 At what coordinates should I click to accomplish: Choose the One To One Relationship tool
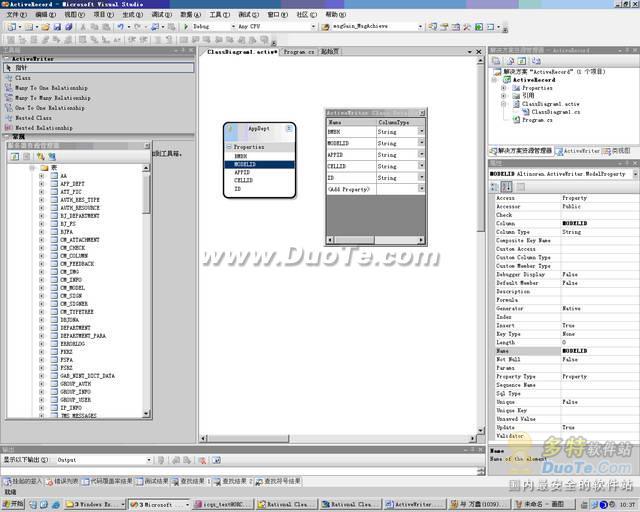pyautogui.click(x=50, y=108)
